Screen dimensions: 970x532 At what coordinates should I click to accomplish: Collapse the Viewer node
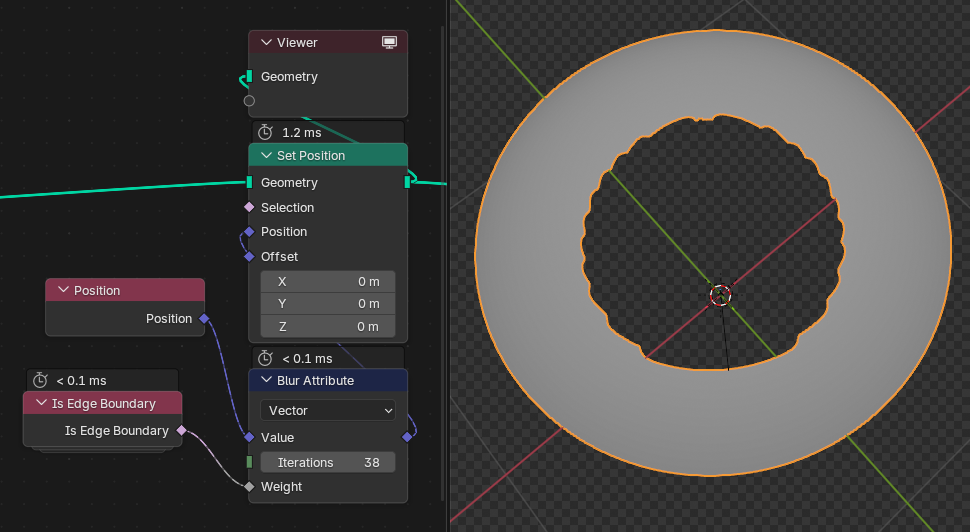[267, 42]
